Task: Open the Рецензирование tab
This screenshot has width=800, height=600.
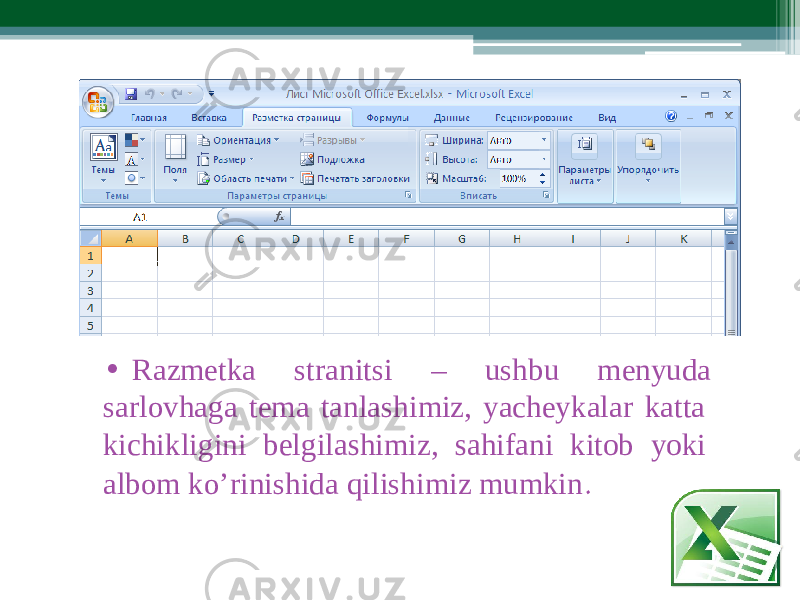Action: (534, 118)
